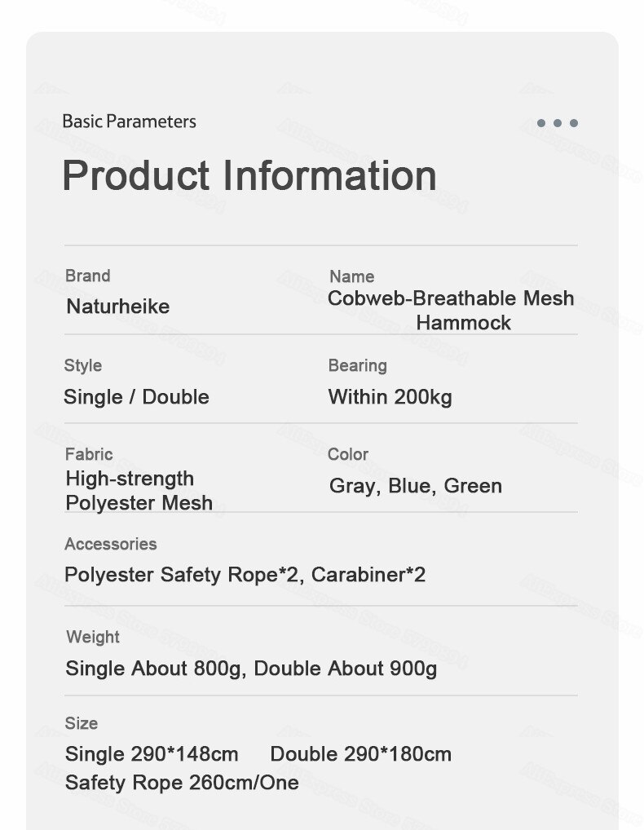The width and height of the screenshot is (644, 830).
Task: Select the Within 200kg bearing value
Action: tap(390, 397)
